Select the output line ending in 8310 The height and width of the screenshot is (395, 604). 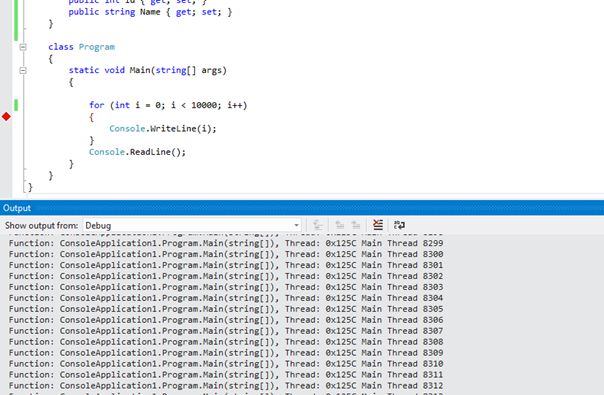pyautogui.click(x=226, y=364)
